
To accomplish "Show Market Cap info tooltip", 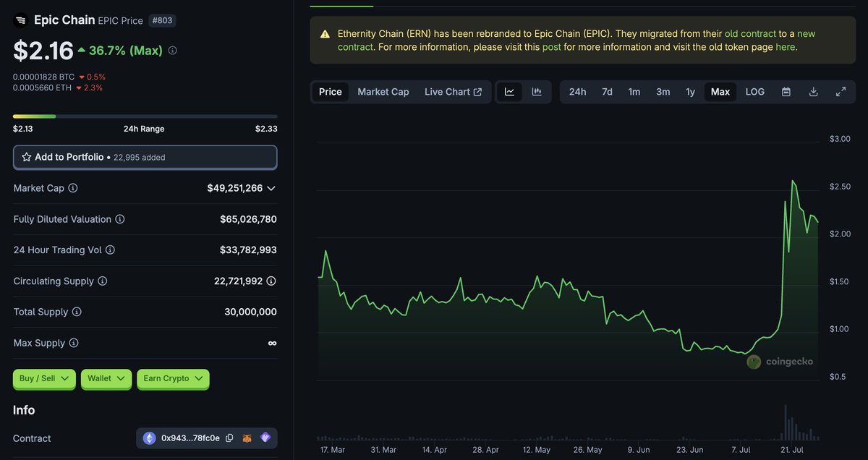I will coord(73,188).
